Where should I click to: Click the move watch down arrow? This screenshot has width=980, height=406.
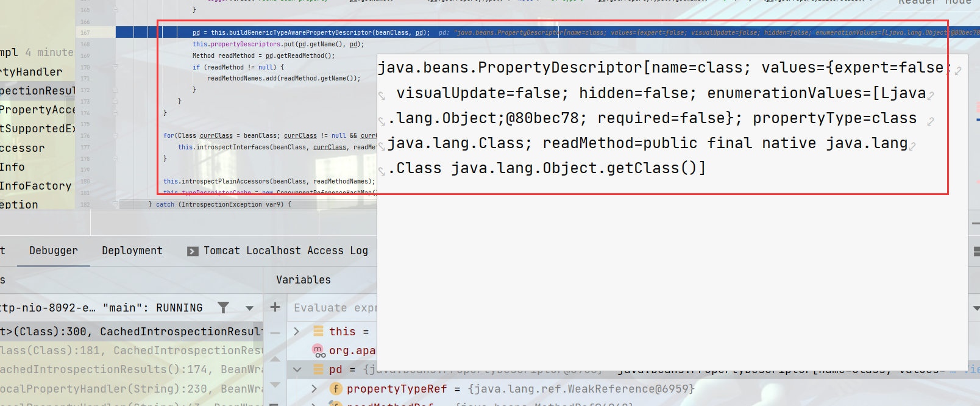click(x=275, y=385)
